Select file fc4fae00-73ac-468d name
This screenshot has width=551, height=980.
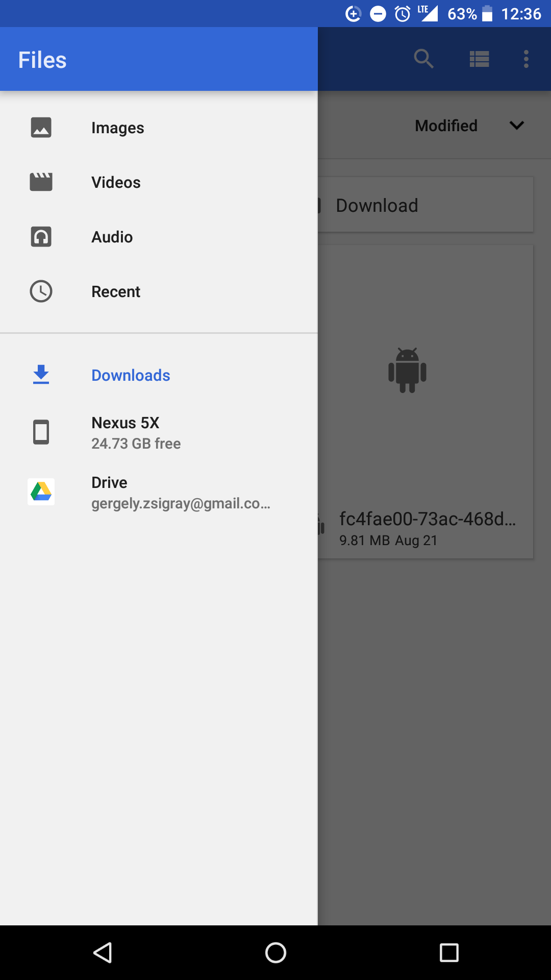pyautogui.click(x=428, y=519)
